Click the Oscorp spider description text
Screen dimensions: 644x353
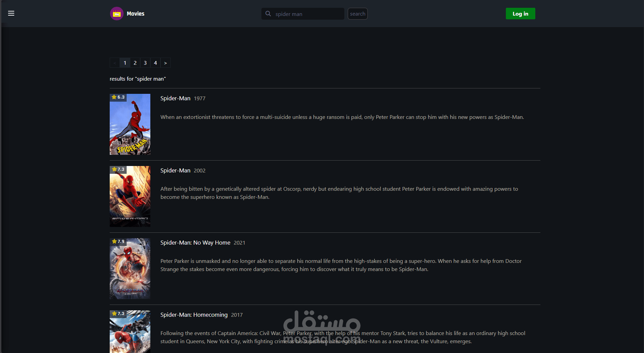click(339, 193)
